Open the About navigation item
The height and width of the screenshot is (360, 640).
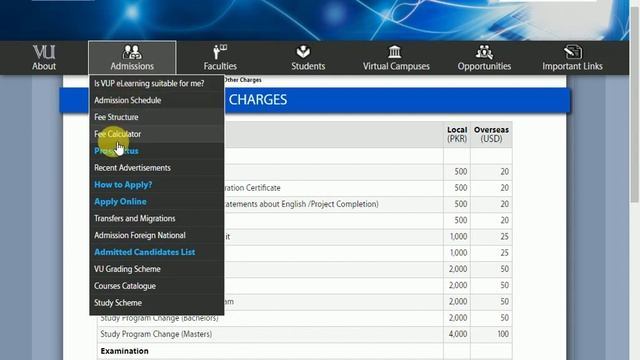(44, 66)
